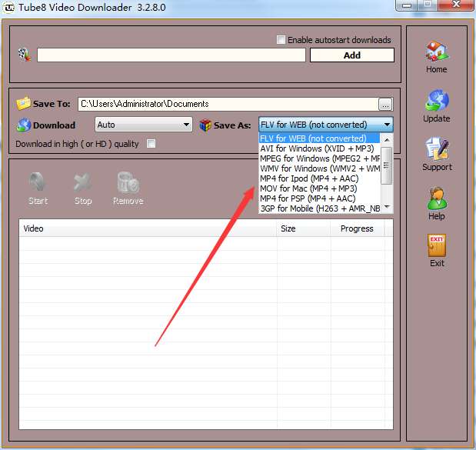
Task: Choose WMV for Windows format option
Action: 319,168
